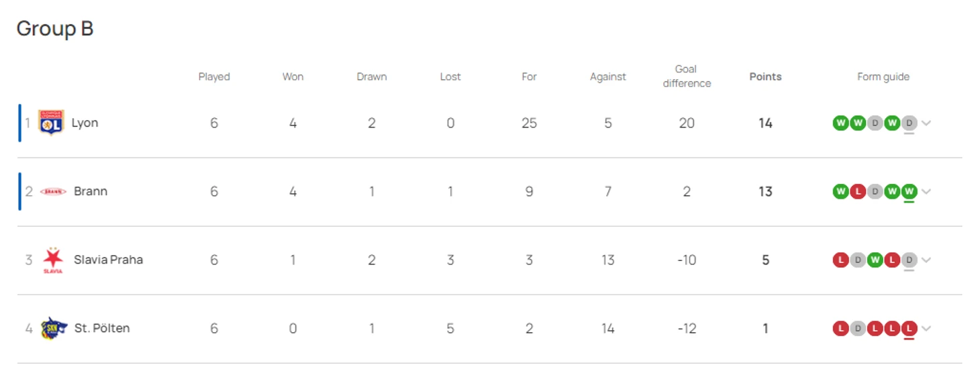This screenshot has width=980, height=365.
Task: Click the Goal difference column header
Action: pyautogui.click(x=687, y=76)
